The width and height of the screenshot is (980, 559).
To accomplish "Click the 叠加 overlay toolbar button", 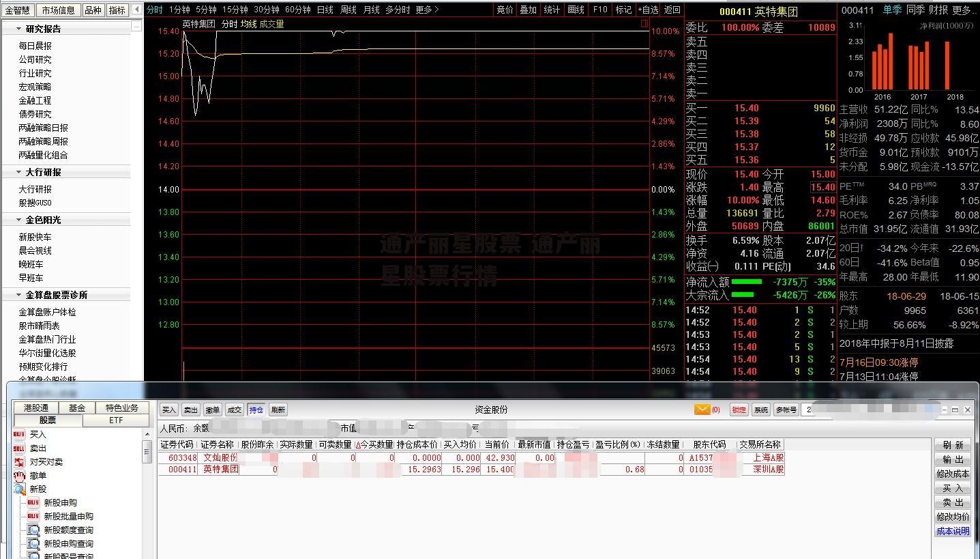I will 529,10.
